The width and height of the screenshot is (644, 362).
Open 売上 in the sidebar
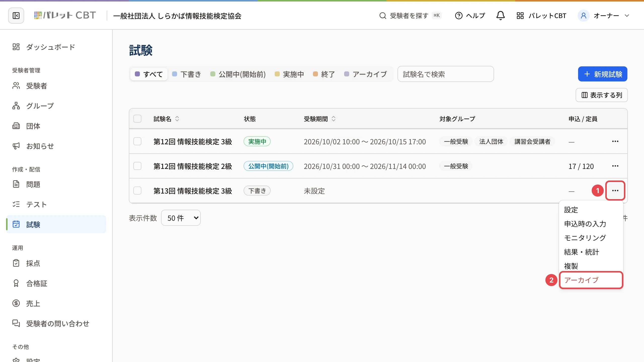pyautogui.click(x=56, y=303)
